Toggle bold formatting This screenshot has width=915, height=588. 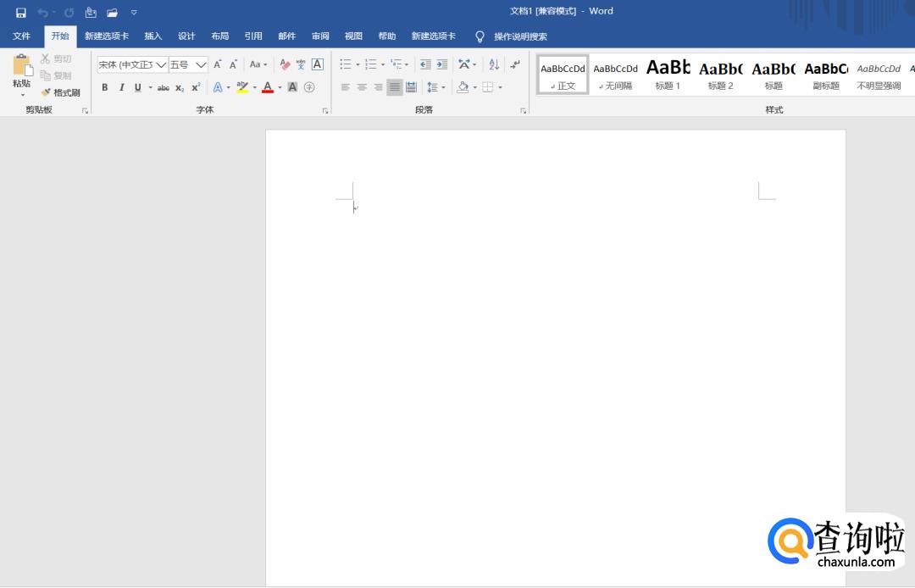pyautogui.click(x=105, y=87)
